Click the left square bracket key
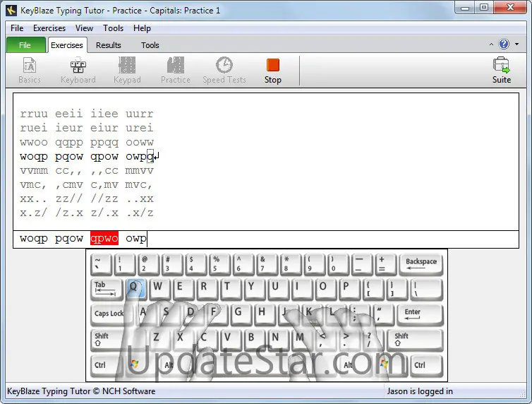 [372, 289]
